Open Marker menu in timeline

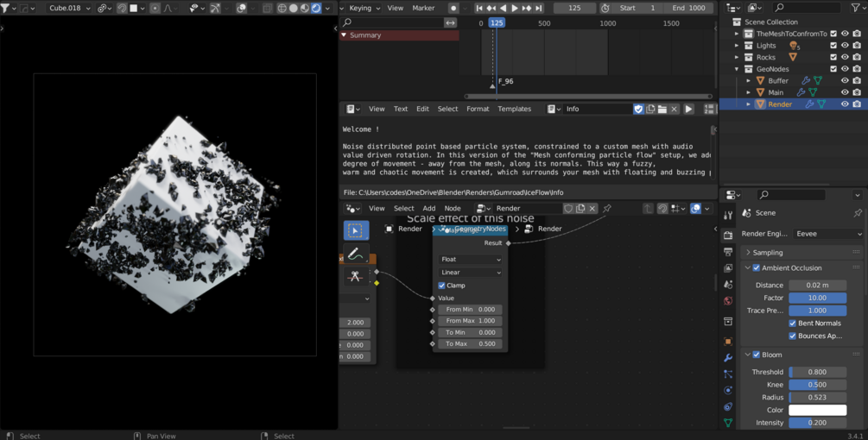click(x=423, y=9)
